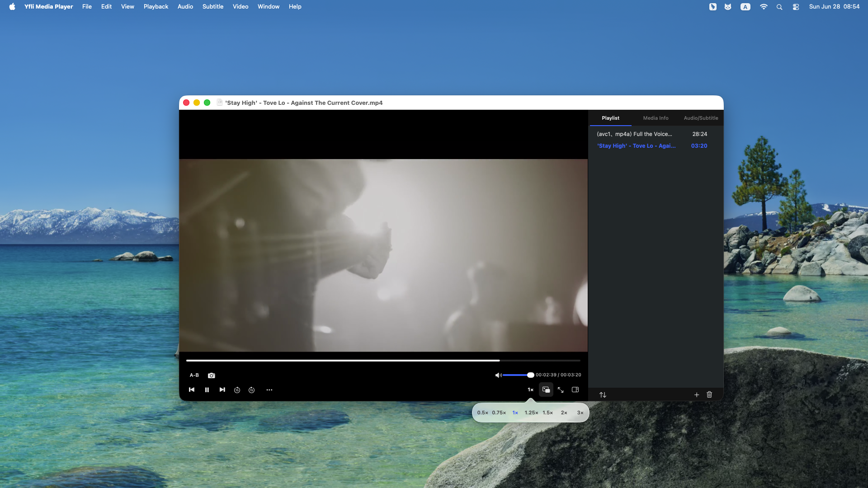This screenshot has width=868, height=488.
Task: Minimize the player with the yellow button
Action: click(197, 103)
